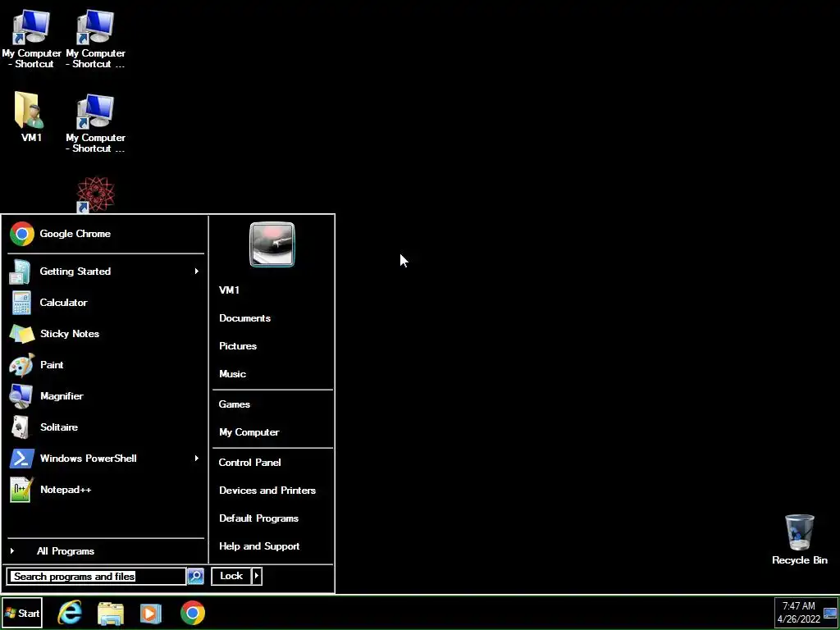Click the user account picture

pyautogui.click(x=272, y=244)
